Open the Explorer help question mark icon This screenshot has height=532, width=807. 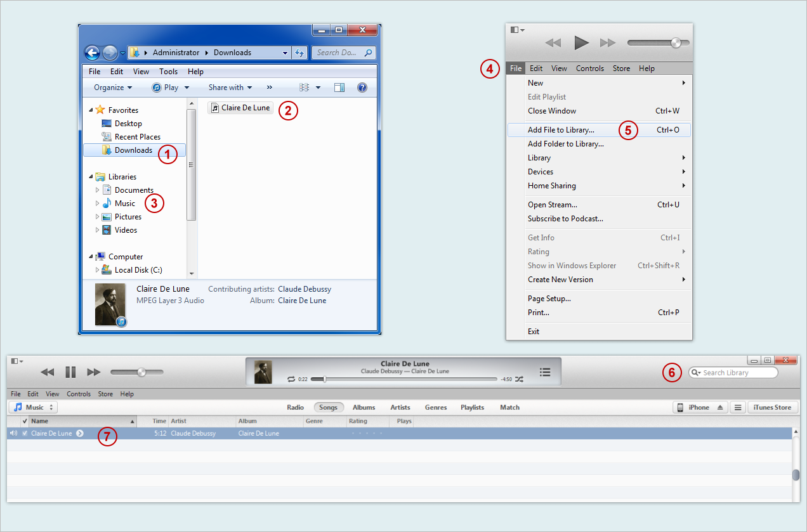(362, 88)
